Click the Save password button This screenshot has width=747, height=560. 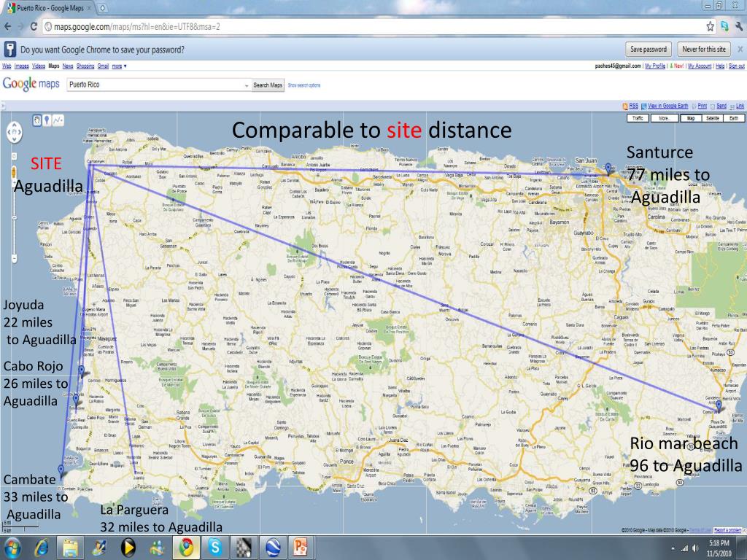[x=648, y=50]
